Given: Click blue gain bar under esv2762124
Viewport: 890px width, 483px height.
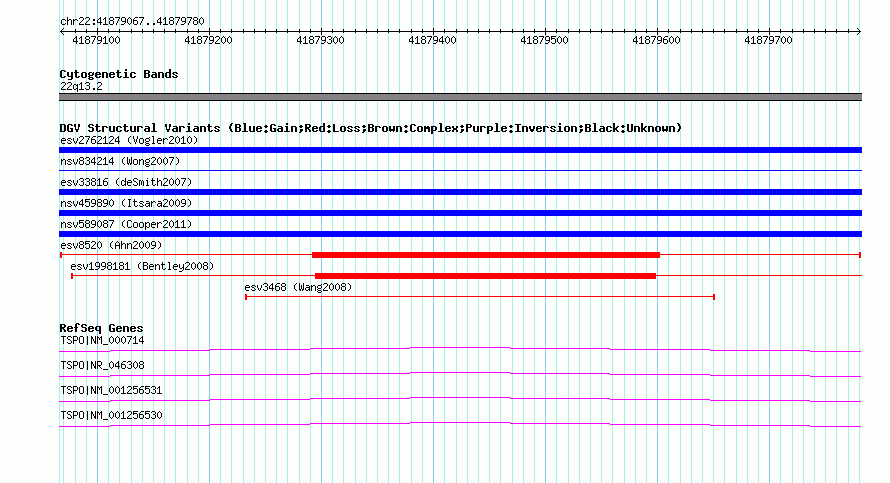Looking at the screenshot, I should click(x=460, y=150).
